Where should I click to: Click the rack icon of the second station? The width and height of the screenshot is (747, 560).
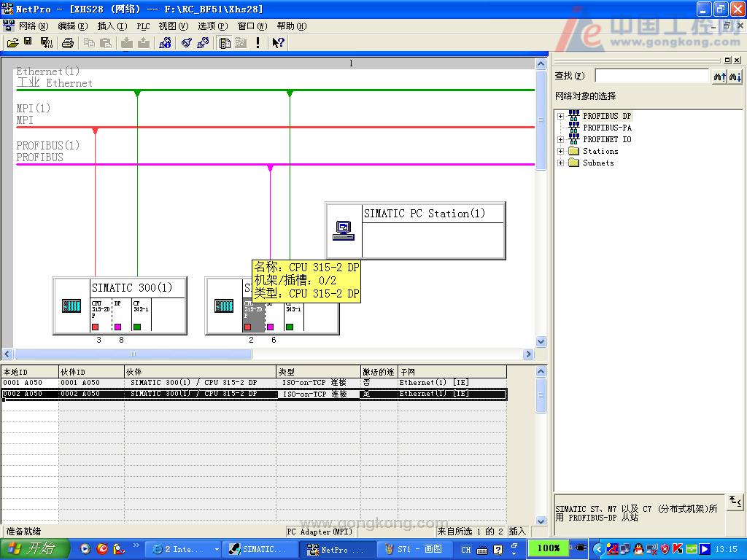[x=224, y=306]
